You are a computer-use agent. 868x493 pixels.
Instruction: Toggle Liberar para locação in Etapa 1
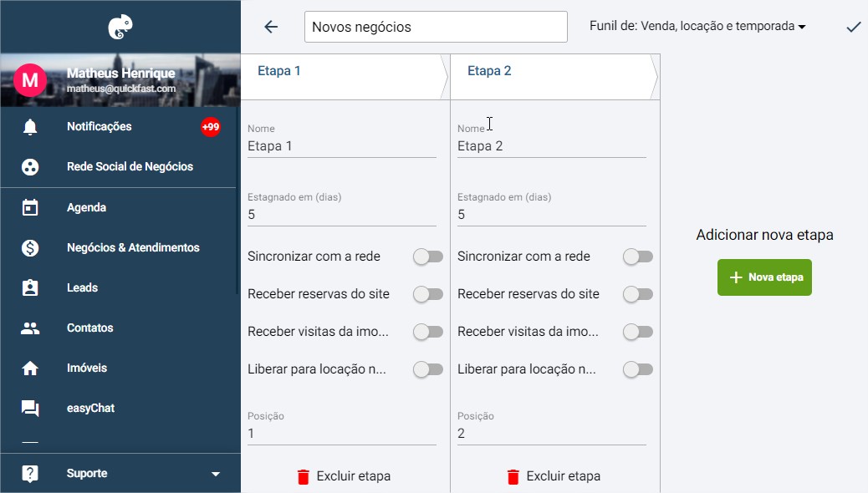(428, 369)
